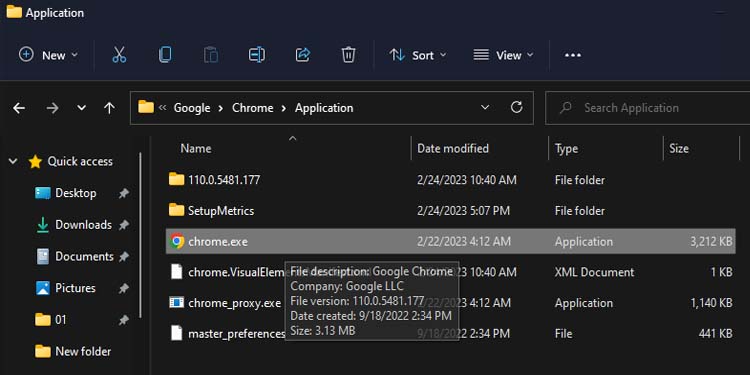Collapse the Quick access tree

(13, 162)
